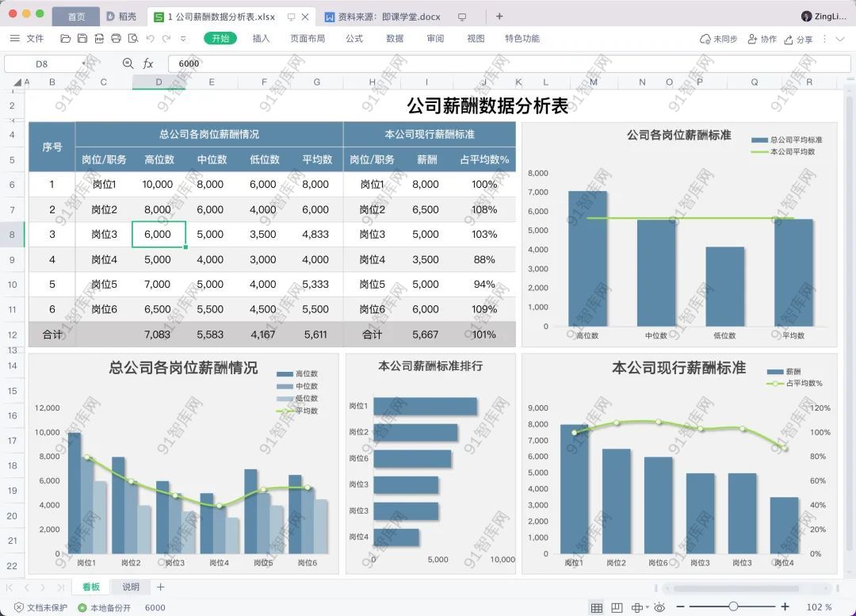Switch to the 说明 sheet tab
856x616 pixels.
[131, 587]
